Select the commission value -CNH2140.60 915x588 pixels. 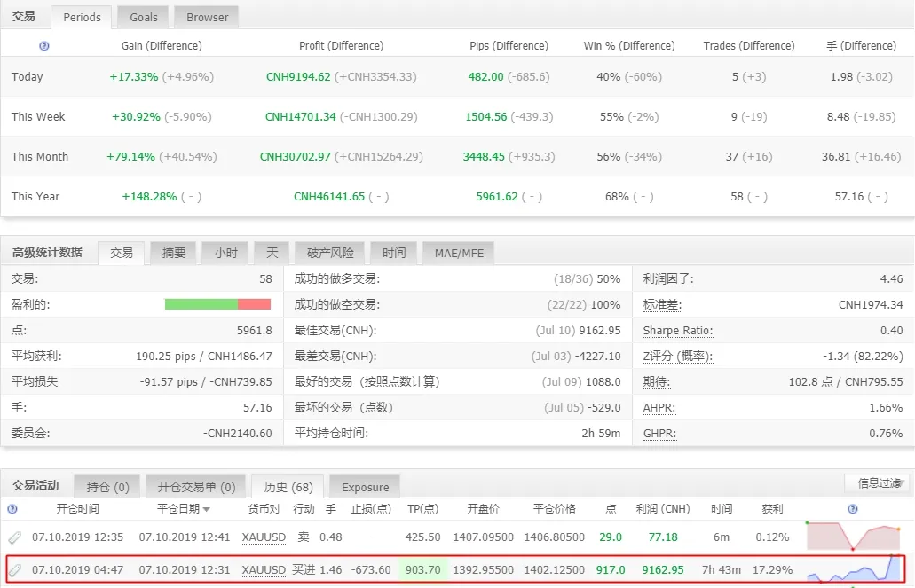[238, 434]
